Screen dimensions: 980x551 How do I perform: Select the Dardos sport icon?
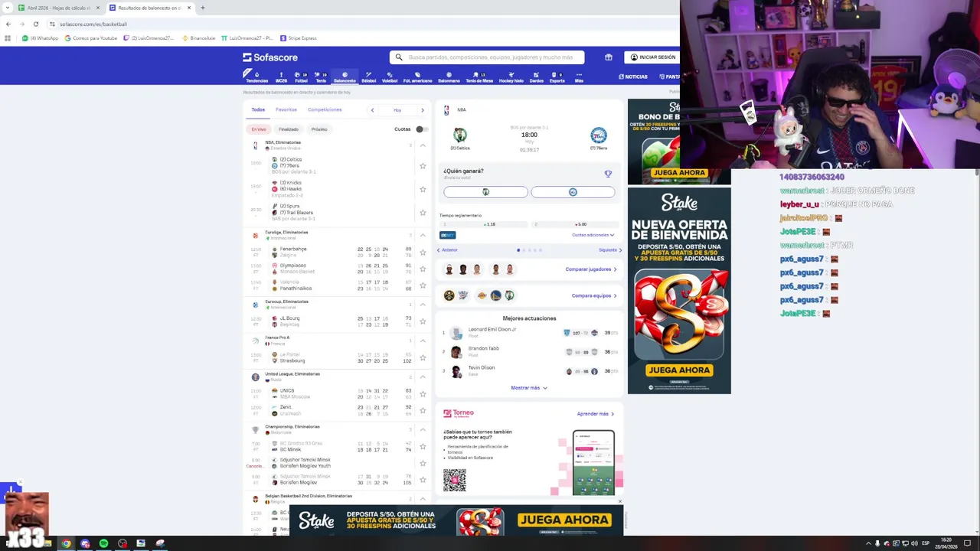pos(536,77)
